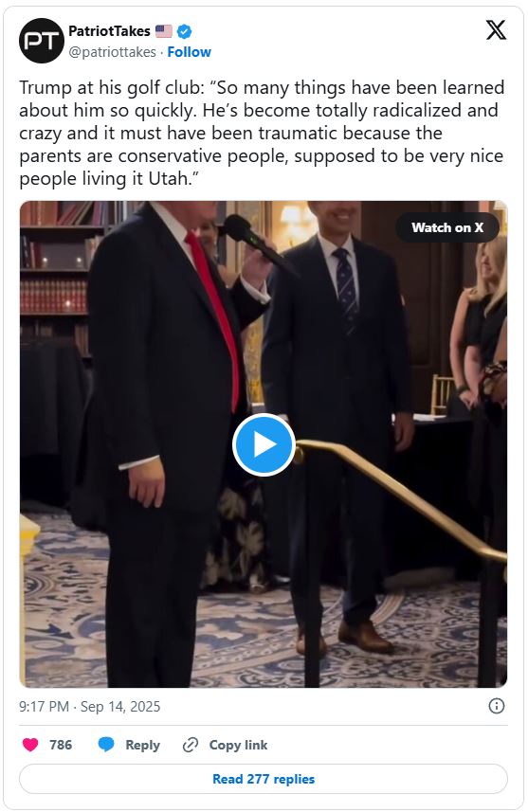Open the 9:17 PM Sep 14, 2025 timestamp
Viewport: 528px width, 812px height.
tap(90, 707)
